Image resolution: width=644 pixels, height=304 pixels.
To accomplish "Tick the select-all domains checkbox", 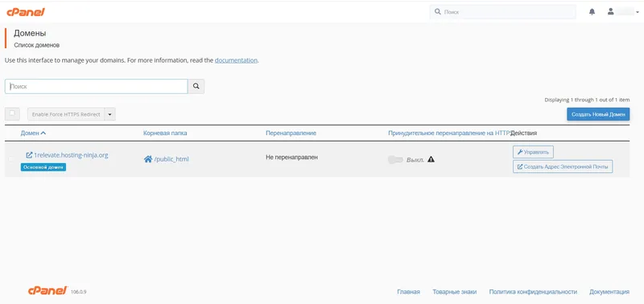I will tap(12, 113).
